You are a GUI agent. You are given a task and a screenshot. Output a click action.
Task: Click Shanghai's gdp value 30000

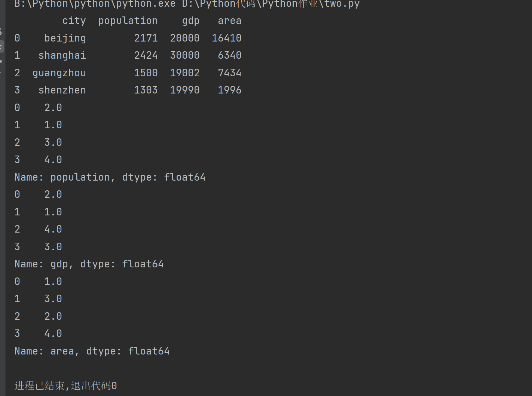coord(184,55)
